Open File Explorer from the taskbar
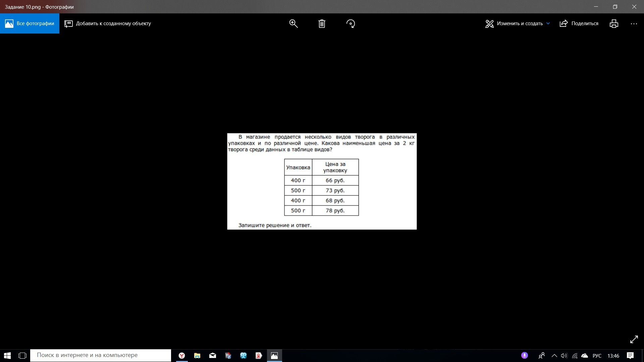644x362 pixels. click(197, 356)
